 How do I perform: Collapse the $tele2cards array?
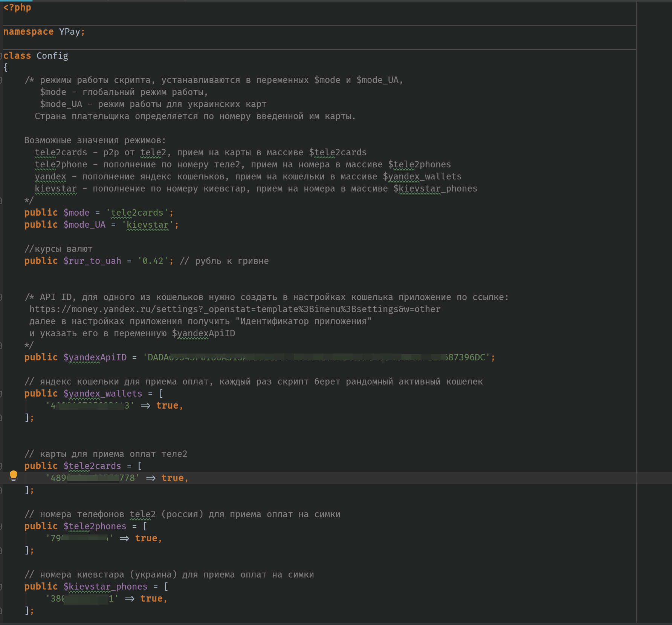[x=1, y=466]
